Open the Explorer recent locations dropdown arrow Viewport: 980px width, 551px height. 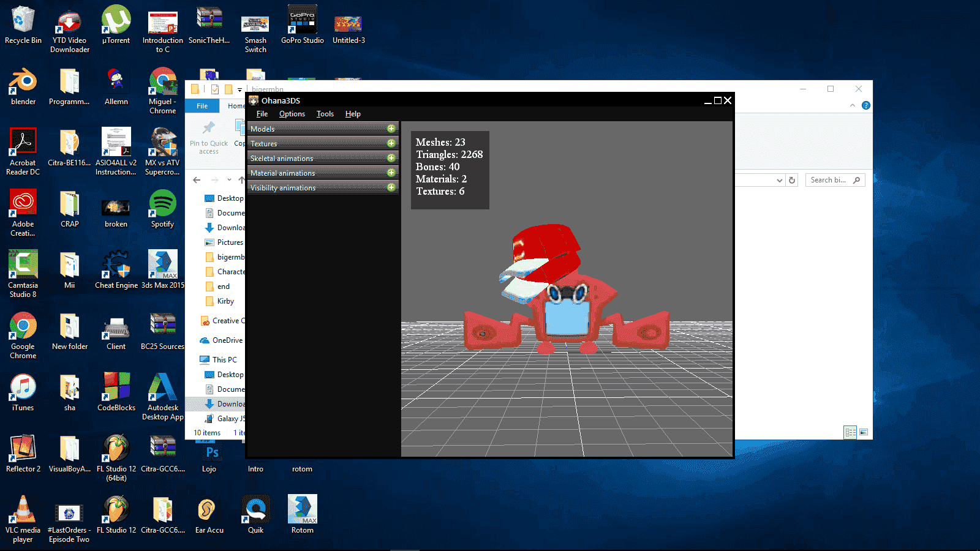click(x=229, y=180)
